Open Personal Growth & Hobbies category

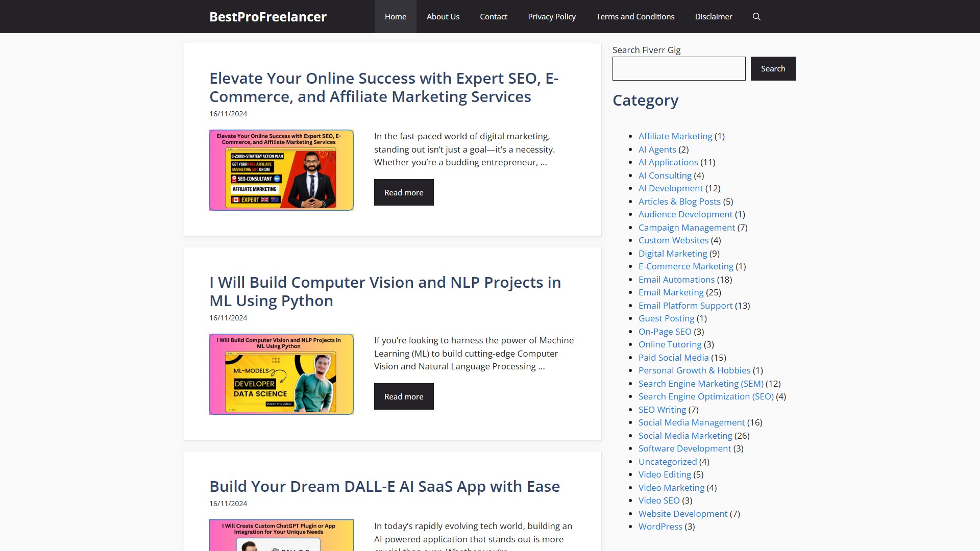coord(695,370)
